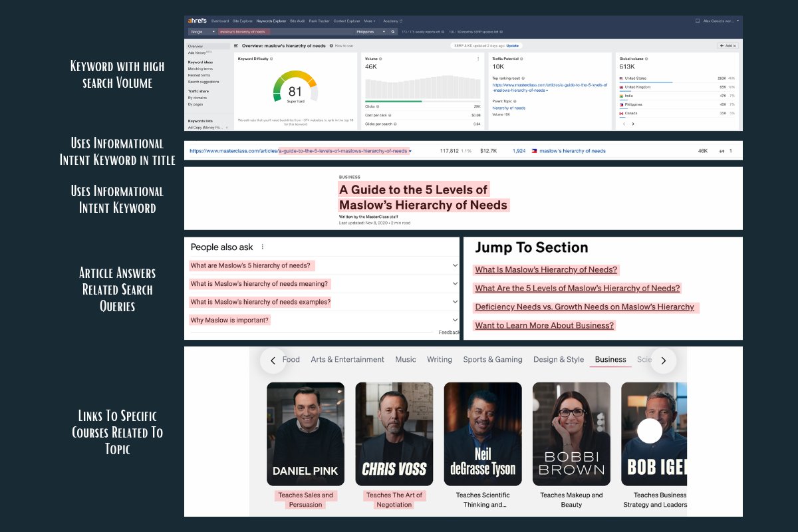The width and height of the screenshot is (798, 532).
Task: Click the left carousel arrow before Food
Action: coord(273,360)
